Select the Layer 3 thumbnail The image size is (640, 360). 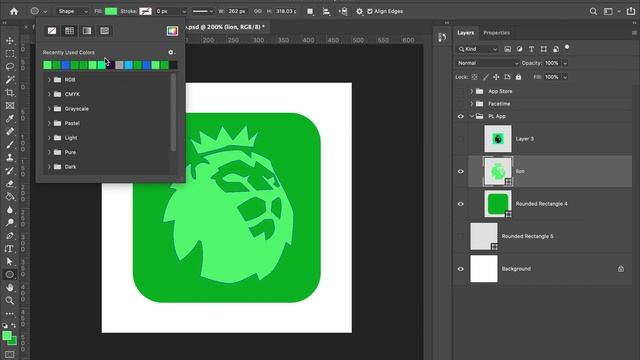[498, 139]
